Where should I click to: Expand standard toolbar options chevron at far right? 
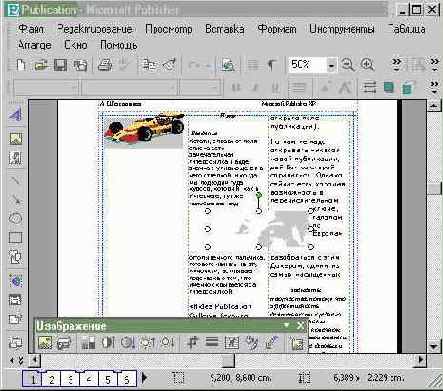434,65
